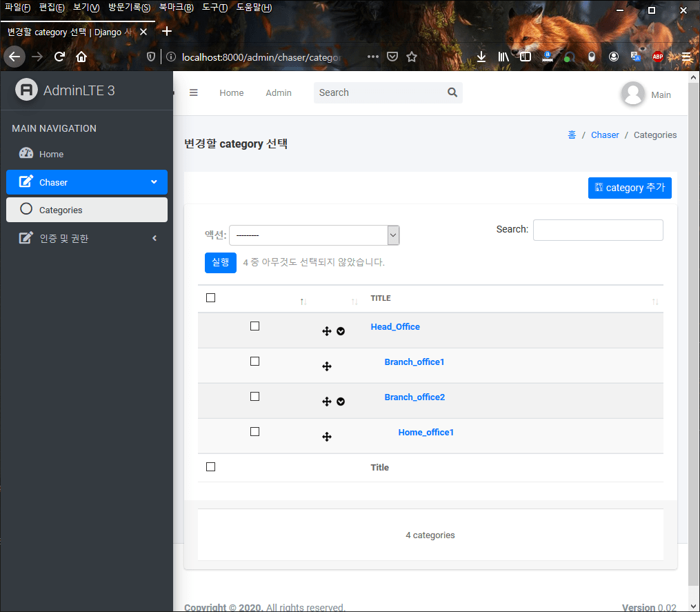Click the user avatar icon next to Main
The height and width of the screenshot is (612, 700).
point(632,95)
